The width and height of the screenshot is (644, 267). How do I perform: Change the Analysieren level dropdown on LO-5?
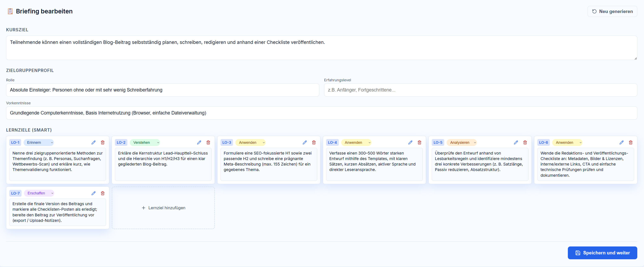[462, 142]
